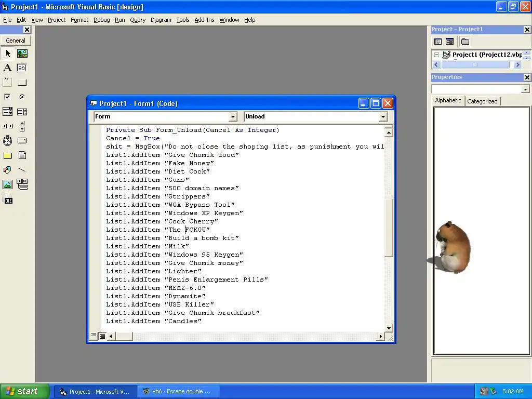Click the code line "USB Killer"

160,304
